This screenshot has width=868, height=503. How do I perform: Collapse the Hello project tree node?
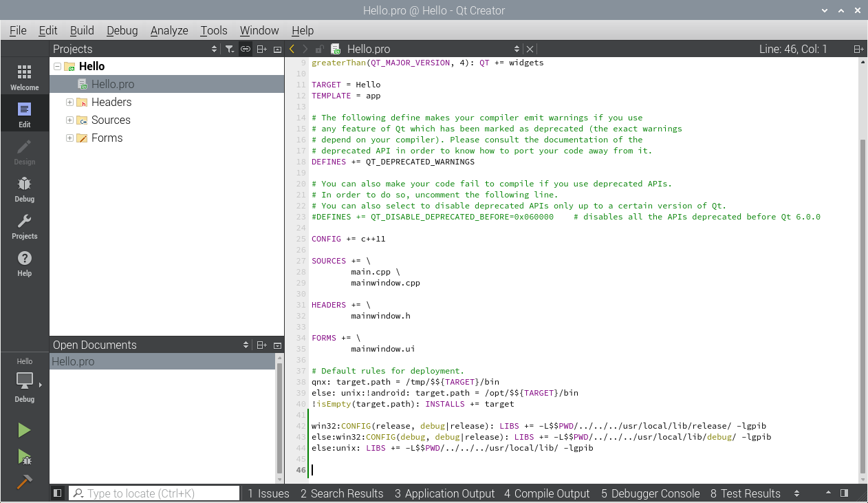pos(56,67)
